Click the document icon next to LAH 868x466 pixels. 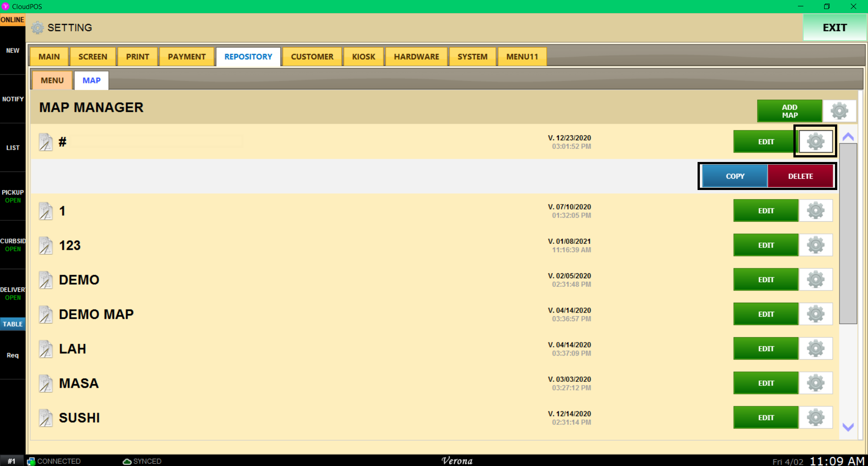(x=46, y=349)
